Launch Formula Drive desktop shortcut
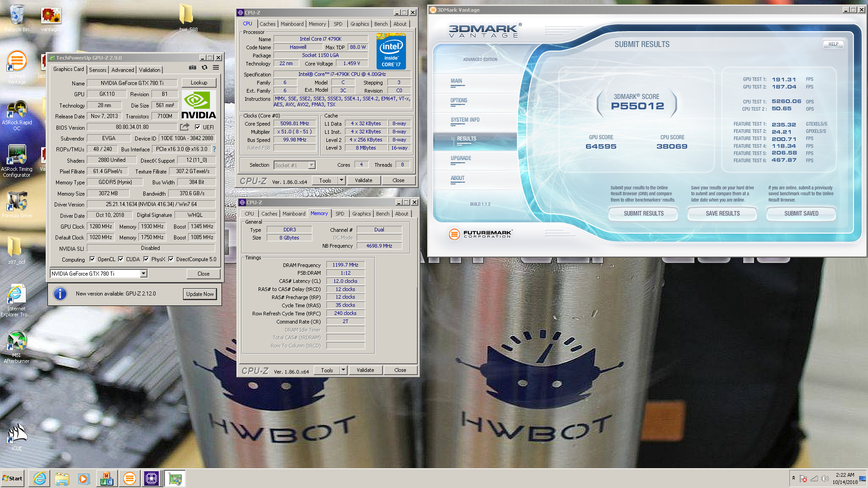The image size is (868, 488). (17, 204)
